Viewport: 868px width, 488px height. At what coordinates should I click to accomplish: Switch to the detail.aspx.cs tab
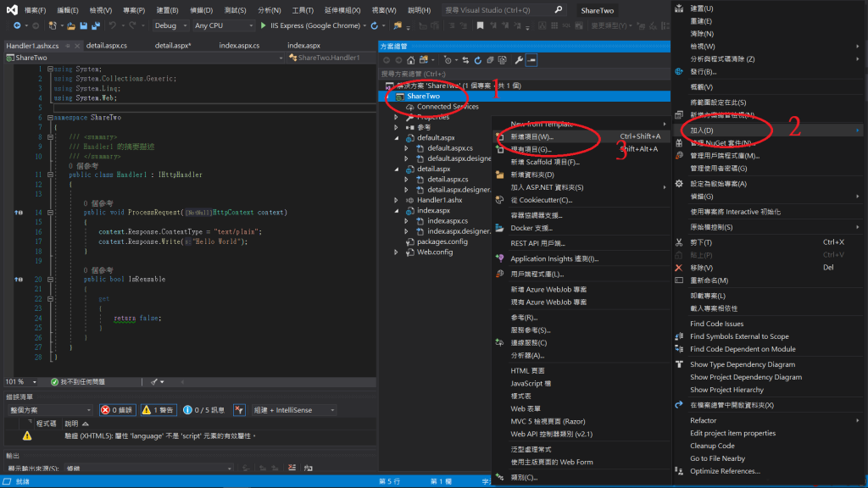pos(106,46)
